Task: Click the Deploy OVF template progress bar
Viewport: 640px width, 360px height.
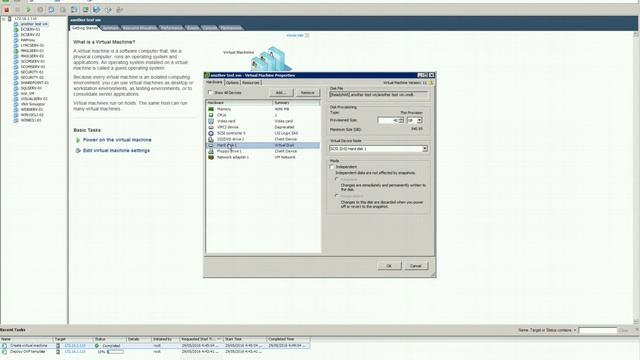Action: click(x=116, y=351)
